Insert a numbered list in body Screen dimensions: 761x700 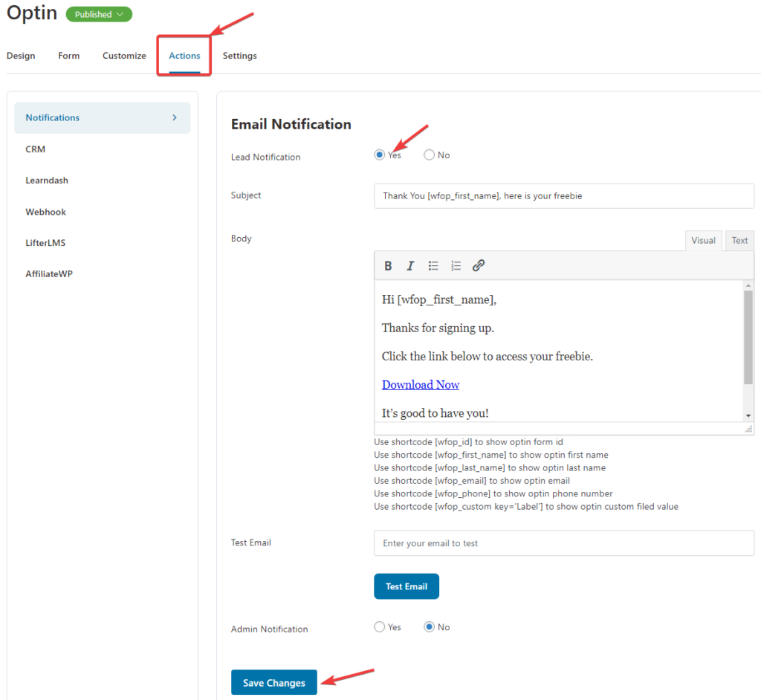coord(456,265)
